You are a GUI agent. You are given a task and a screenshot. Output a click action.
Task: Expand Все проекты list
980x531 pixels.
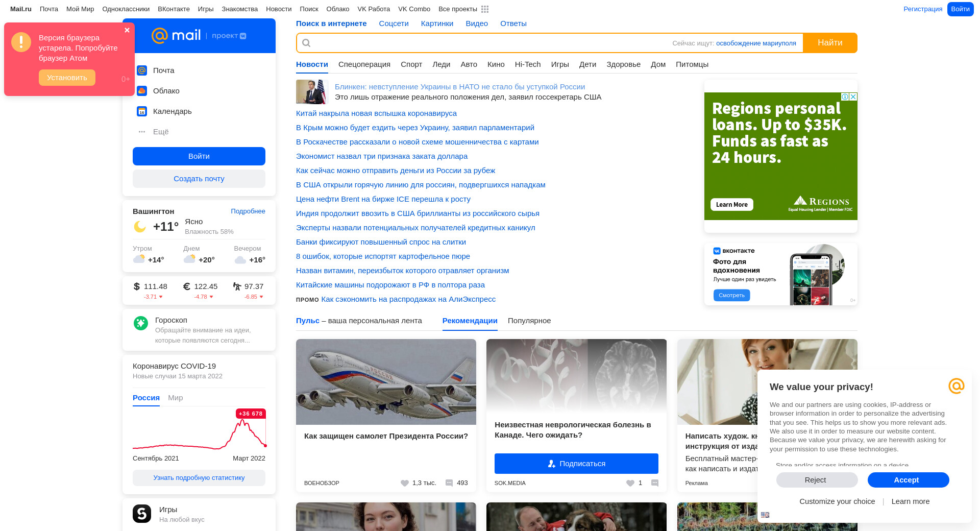coord(458,9)
